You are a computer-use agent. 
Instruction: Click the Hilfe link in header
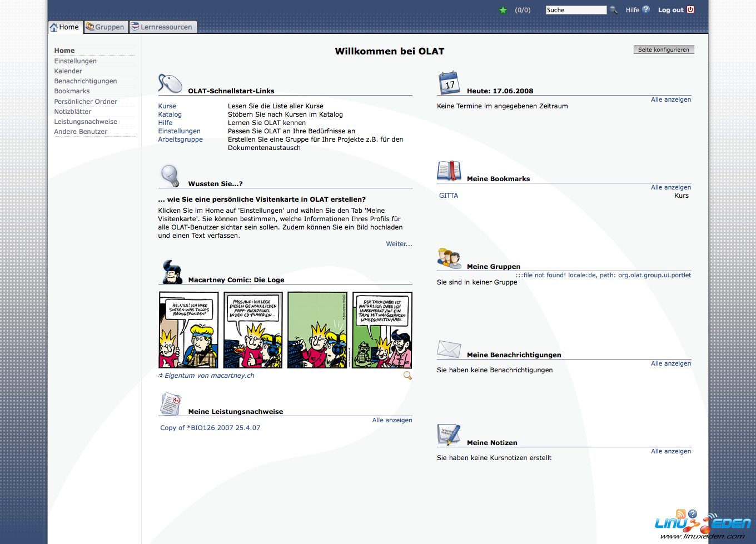tap(633, 10)
